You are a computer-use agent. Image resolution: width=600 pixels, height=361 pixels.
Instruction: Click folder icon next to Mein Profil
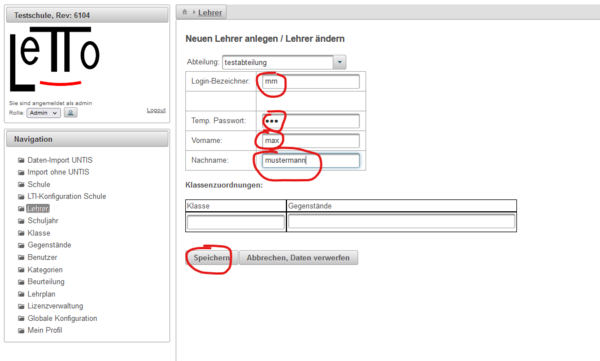point(21,330)
